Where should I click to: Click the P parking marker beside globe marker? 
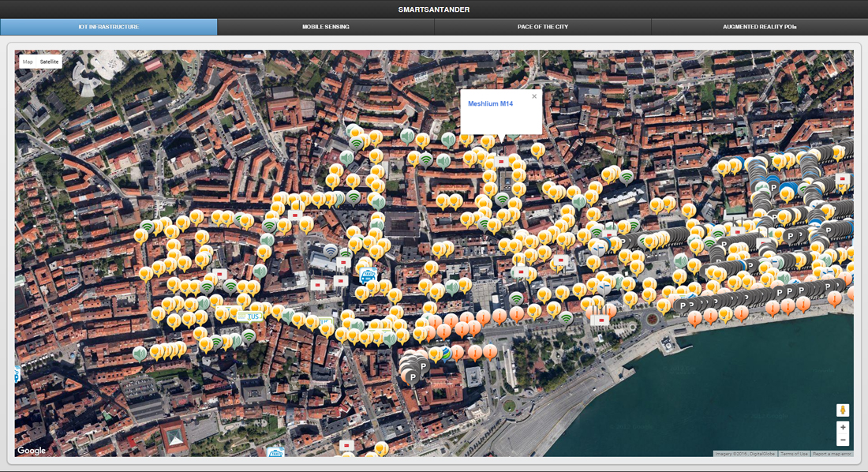coord(423,367)
